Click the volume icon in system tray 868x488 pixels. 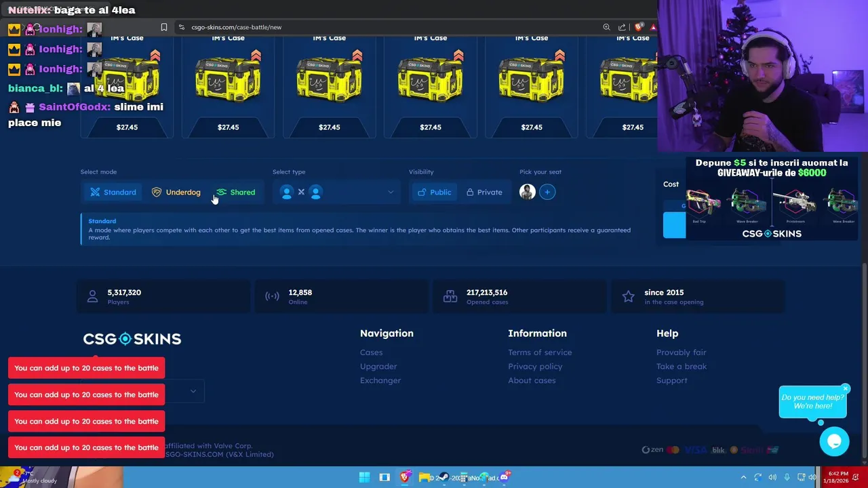[772, 478]
